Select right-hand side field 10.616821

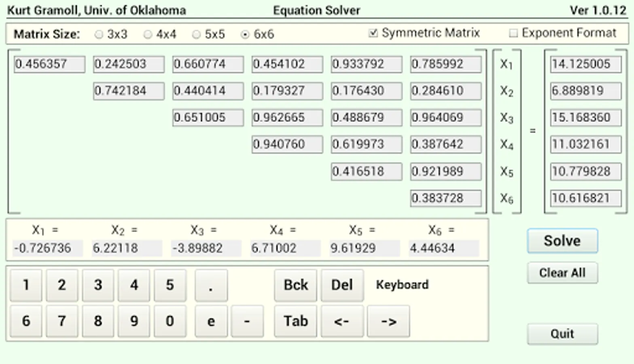(586, 198)
